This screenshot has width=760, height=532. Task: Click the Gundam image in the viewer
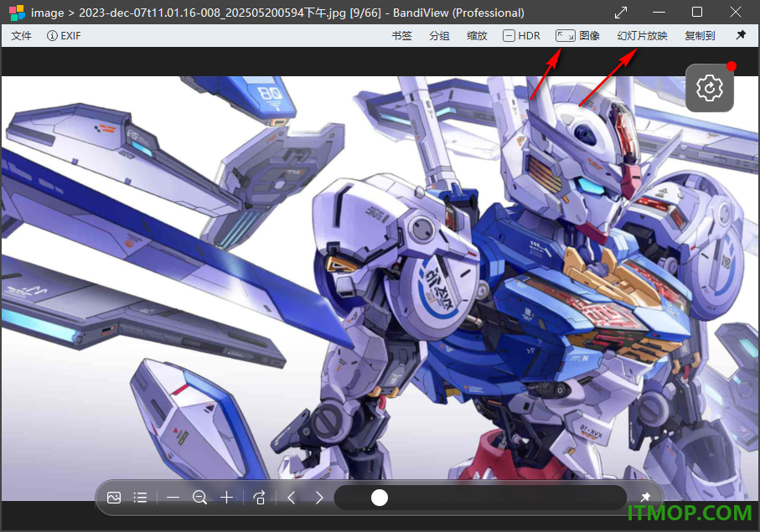pos(380,288)
